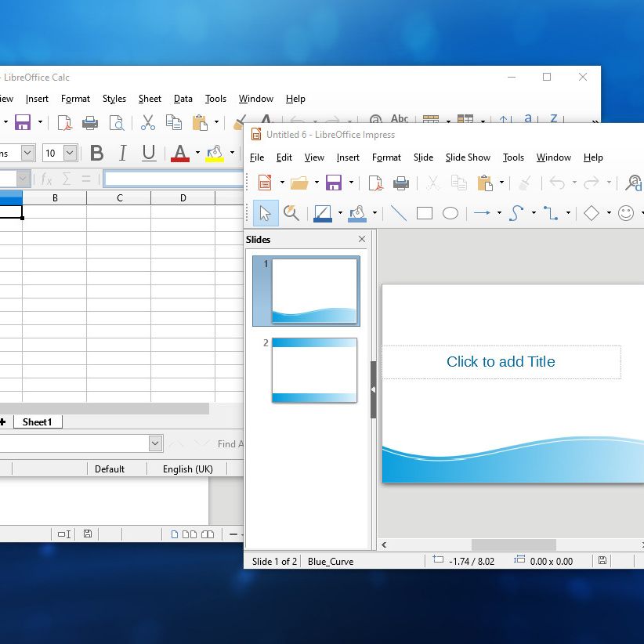
Task: Expand the font color dropdown arrow
Action: (197, 153)
